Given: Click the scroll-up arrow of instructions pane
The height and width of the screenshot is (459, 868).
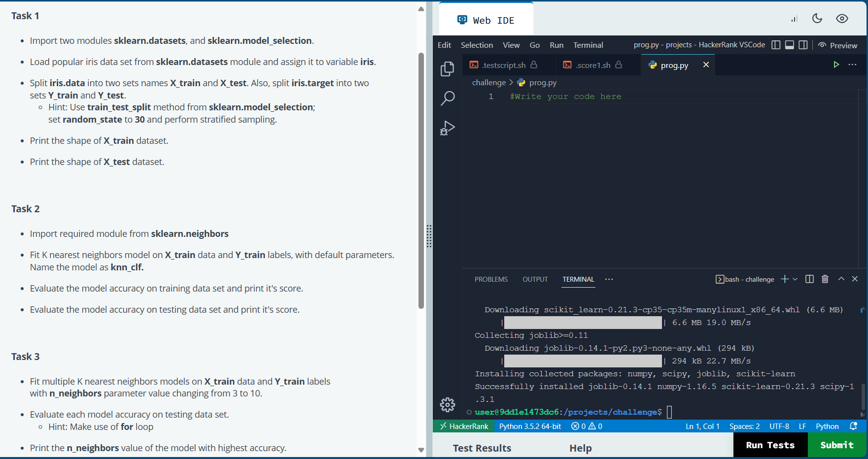Looking at the screenshot, I should point(421,9).
